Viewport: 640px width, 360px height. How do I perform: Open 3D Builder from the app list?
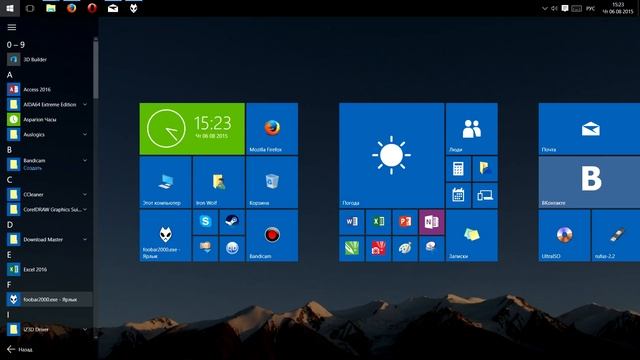pyautogui.click(x=49, y=60)
